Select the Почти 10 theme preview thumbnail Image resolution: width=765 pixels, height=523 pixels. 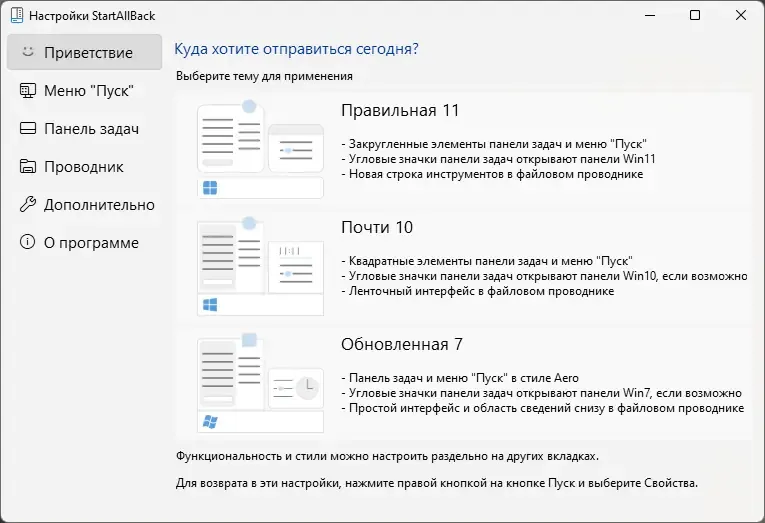(261, 266)
